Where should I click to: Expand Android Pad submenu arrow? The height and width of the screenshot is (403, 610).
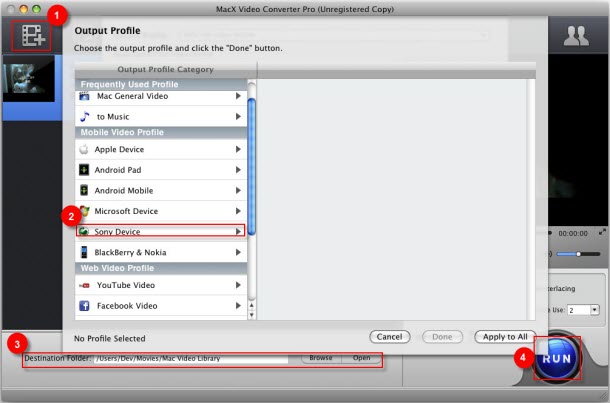tap(238, 170)
